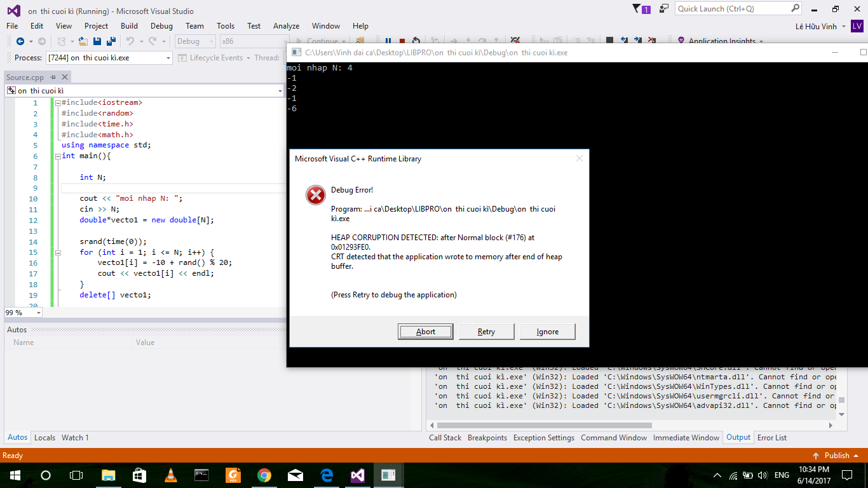Click the Restart debugging icon
868x488 pixels.
coord(416,41)
